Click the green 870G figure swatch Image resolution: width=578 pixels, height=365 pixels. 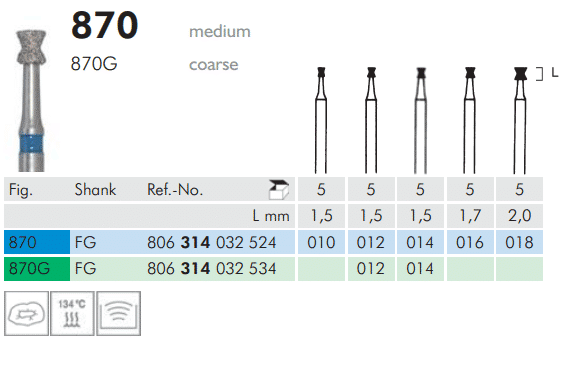[x=37, y=268]
